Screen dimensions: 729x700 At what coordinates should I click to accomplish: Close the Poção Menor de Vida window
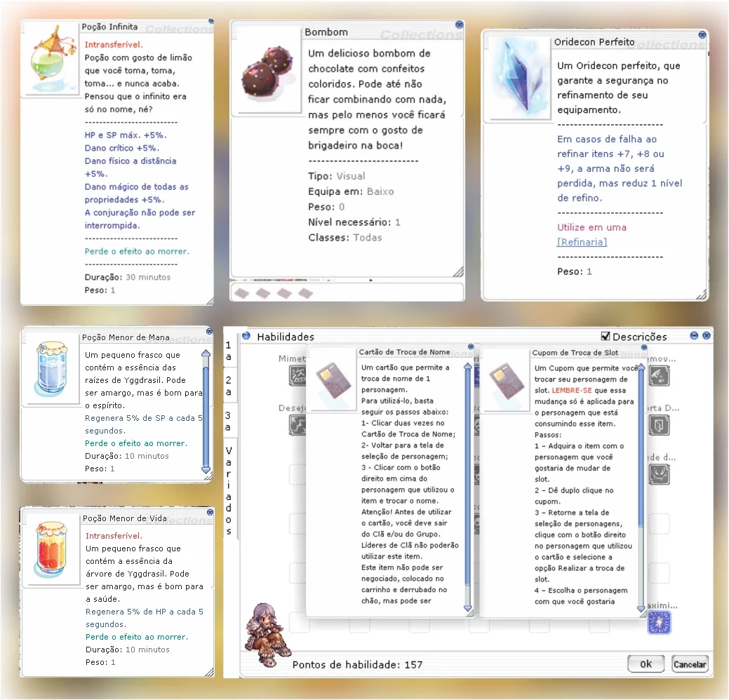(210, 512)
